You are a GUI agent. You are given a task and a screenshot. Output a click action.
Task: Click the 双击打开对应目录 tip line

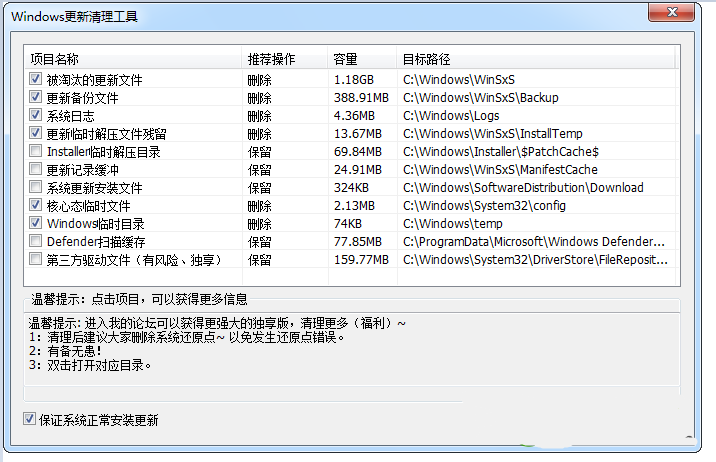coord(90,365)
